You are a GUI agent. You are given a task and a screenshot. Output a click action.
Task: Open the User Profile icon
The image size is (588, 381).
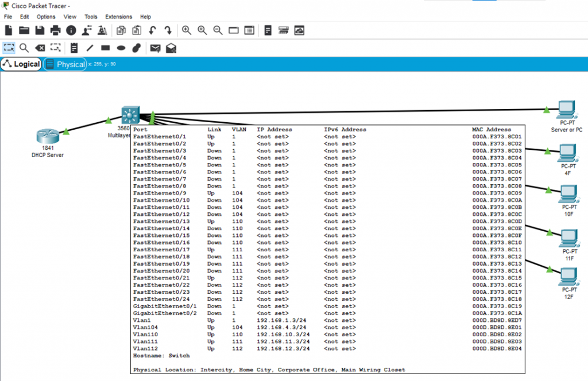pyautogui.click(x=87, y=30)
